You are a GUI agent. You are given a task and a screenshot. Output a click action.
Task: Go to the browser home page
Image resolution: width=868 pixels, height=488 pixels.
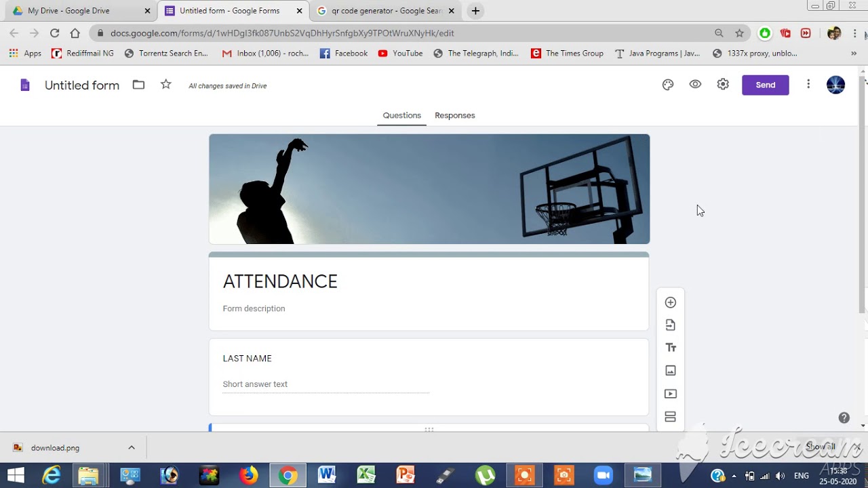coord(75,33)
